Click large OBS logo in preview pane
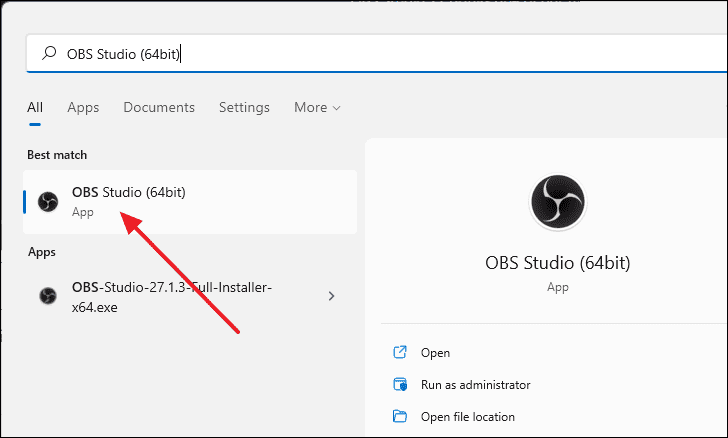Image resolution: width=728 pixels, height=438 pixels. pos(558,202)
